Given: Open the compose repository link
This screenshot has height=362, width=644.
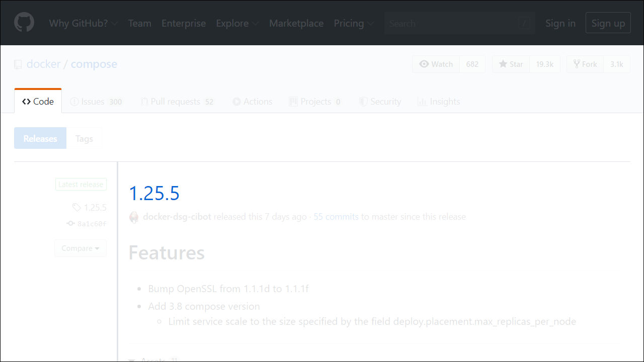Looking at the screenshot, I should coord(94,64).
